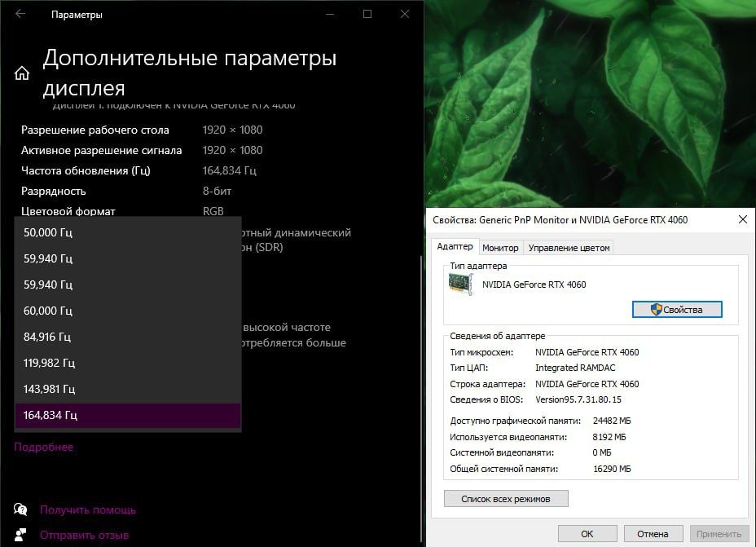756x547 pixels.
Task: Click the Применить button
Action: [x=719, y=534]
